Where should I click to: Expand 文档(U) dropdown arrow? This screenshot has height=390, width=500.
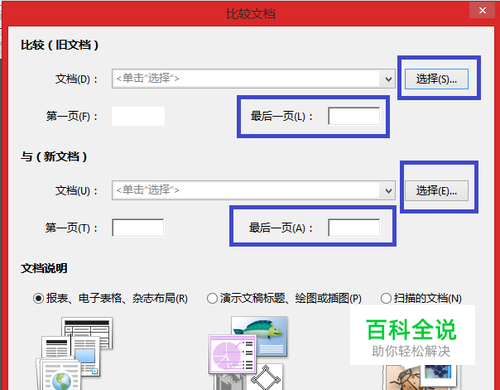pyautogui.click(x=388, y=191)
